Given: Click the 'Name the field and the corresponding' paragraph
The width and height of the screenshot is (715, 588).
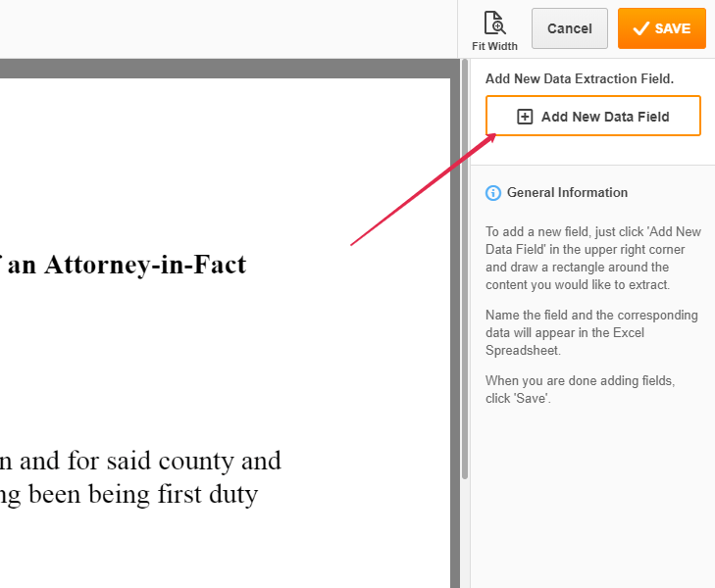Looking at the screenshot, I should pos(591,333).
